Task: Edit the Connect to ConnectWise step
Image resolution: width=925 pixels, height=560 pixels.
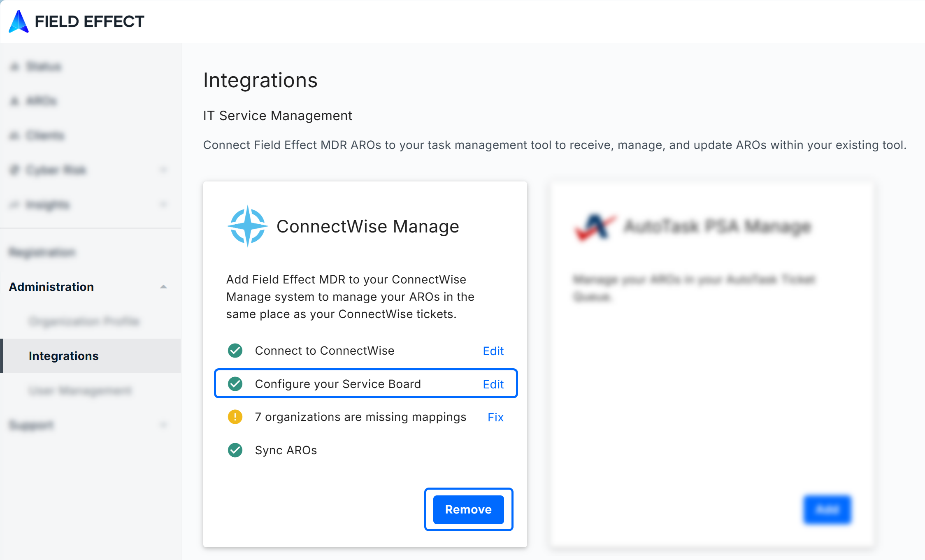Action: (x=493, y=351)
